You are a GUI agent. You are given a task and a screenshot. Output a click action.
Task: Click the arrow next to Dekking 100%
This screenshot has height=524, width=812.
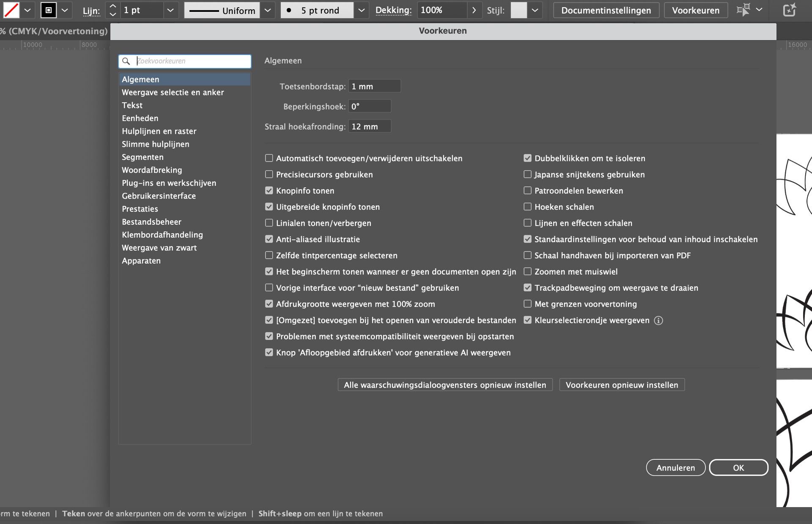474,10
